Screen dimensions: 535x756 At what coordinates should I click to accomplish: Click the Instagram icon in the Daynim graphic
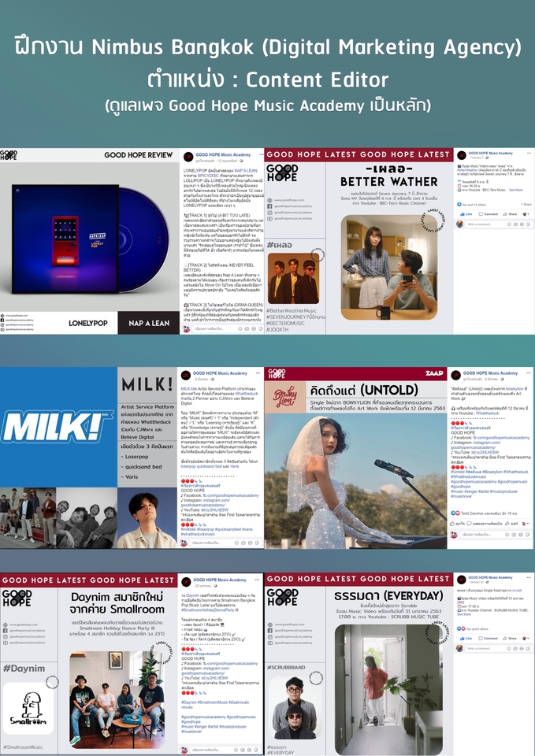pos(6,636)
